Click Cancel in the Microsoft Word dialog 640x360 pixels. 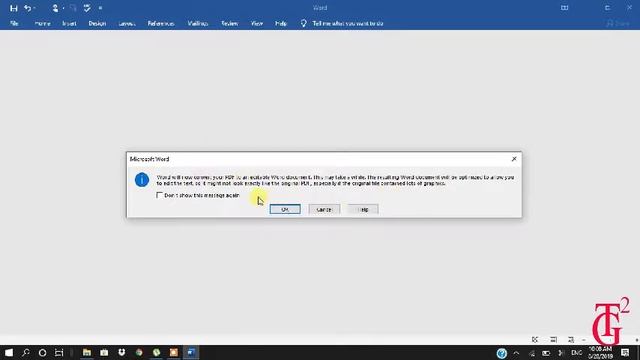point(324,209)
